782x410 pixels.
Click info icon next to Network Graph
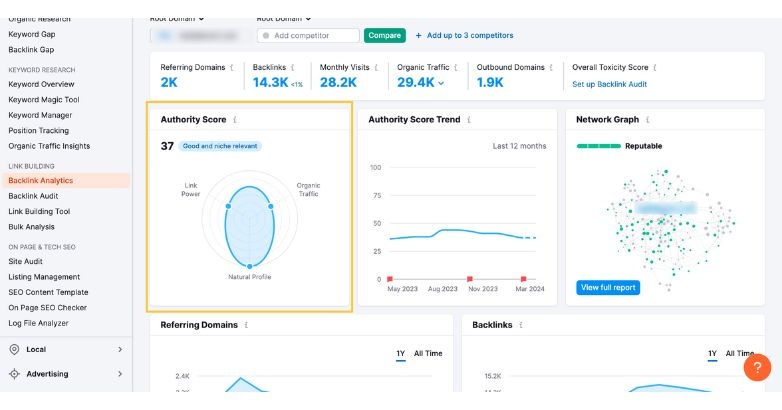coord(648,120)
